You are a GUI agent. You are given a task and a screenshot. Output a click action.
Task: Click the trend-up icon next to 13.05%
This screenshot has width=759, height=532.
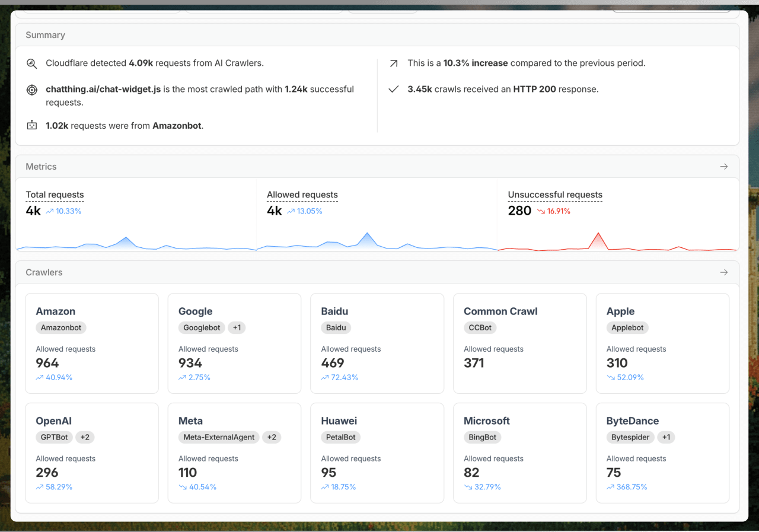pyautogui.click(x=291, y=211)
